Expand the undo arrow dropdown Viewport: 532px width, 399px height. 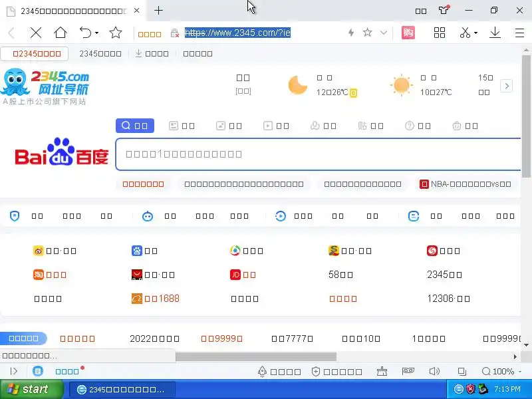(96, 33)
